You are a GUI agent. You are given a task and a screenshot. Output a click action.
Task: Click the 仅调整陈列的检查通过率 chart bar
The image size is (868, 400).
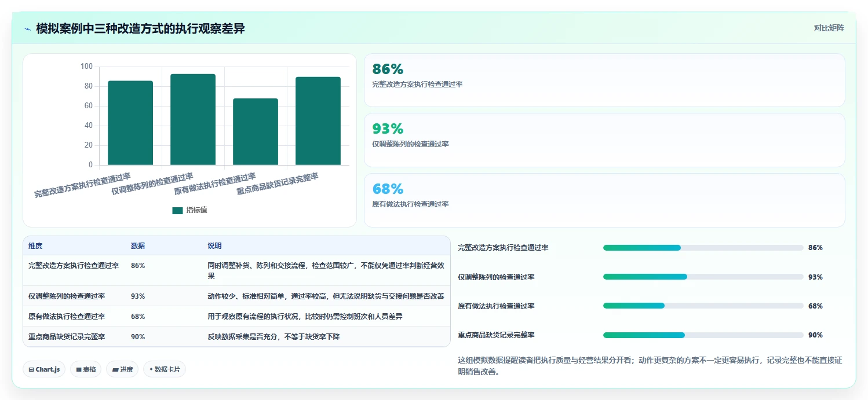(x=193, y=119)
